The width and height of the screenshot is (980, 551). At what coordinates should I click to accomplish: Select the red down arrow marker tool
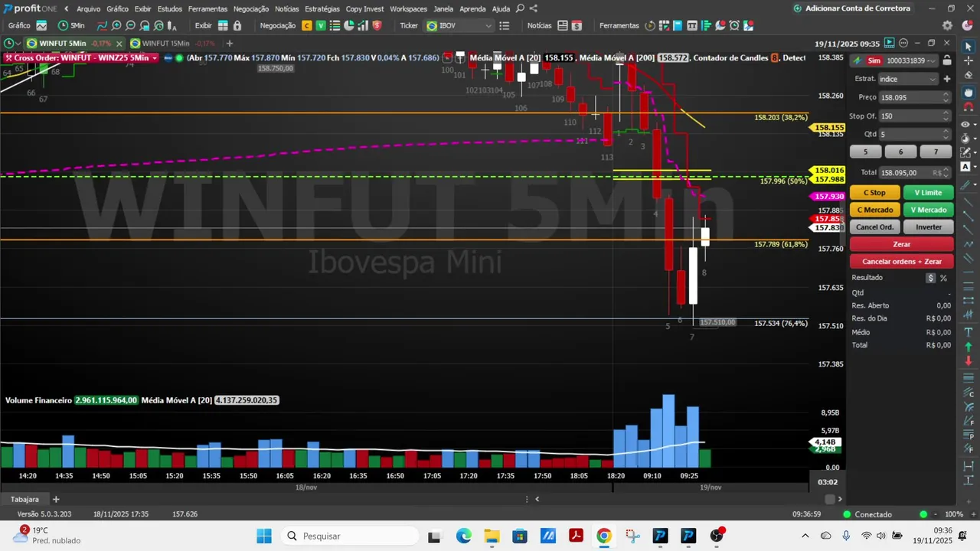[x=968, y=360]
